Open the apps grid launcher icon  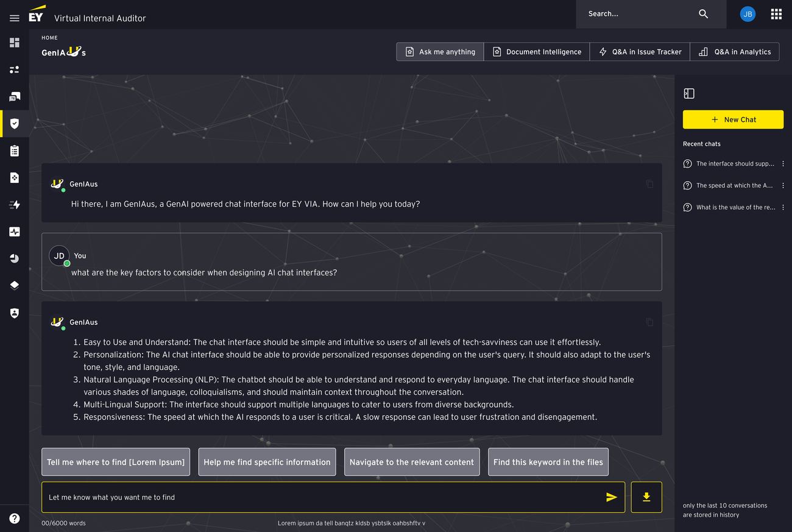click(776, 14)
